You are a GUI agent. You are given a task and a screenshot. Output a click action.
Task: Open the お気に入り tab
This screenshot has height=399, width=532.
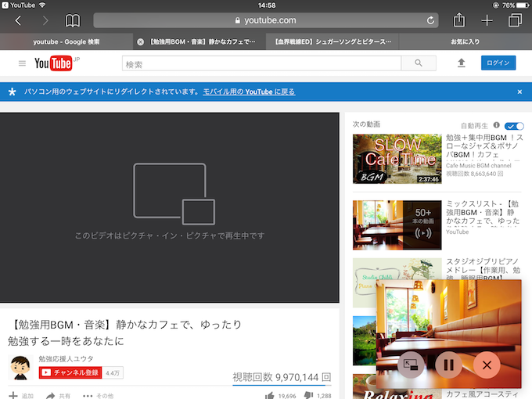(465, 41)
